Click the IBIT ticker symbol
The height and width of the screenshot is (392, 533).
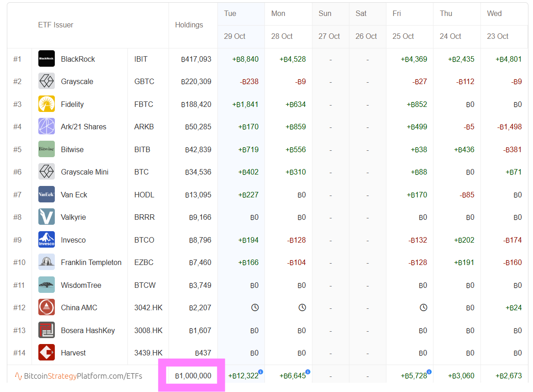(141, 59)
